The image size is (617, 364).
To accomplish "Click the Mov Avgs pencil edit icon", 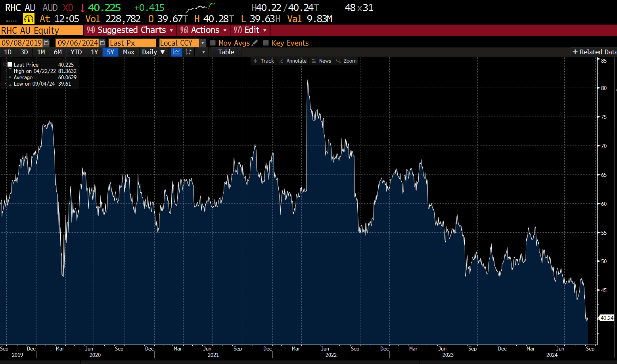I will (x=255, y=43).
